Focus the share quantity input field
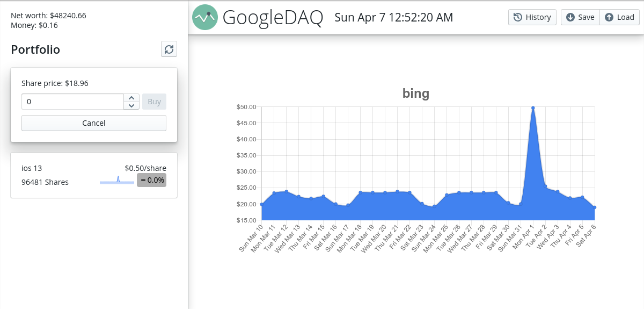The image size is (644, 309). [72, 102]
